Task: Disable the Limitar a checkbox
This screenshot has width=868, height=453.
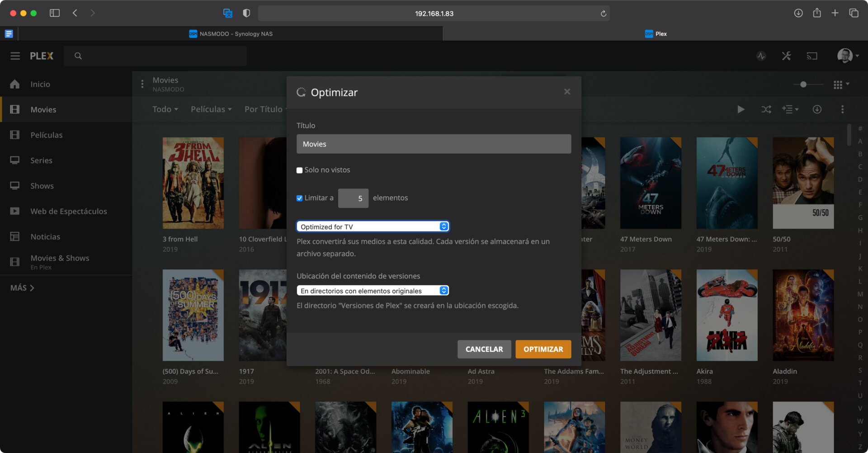Action: pos(299,198)
